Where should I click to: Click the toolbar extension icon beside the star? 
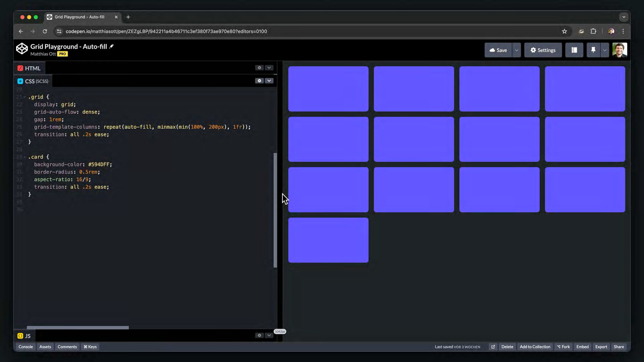581,31
